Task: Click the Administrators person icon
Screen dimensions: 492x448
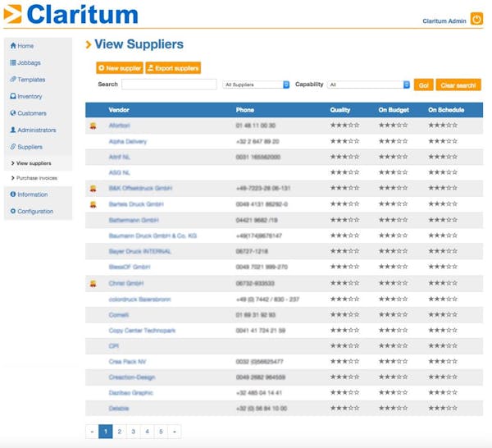Action: coord(13,130)
